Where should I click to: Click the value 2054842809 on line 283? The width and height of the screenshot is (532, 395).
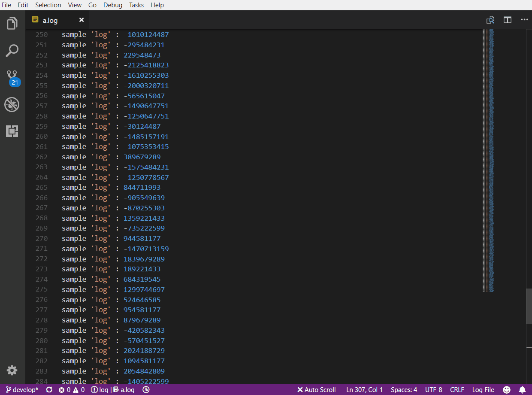pos(144,371)
